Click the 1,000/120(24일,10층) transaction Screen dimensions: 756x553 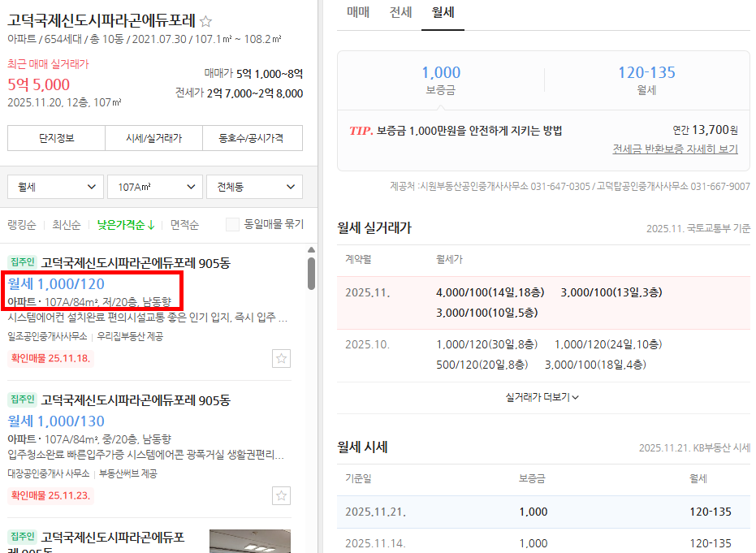pyautogui.click(x=608, y=344)
